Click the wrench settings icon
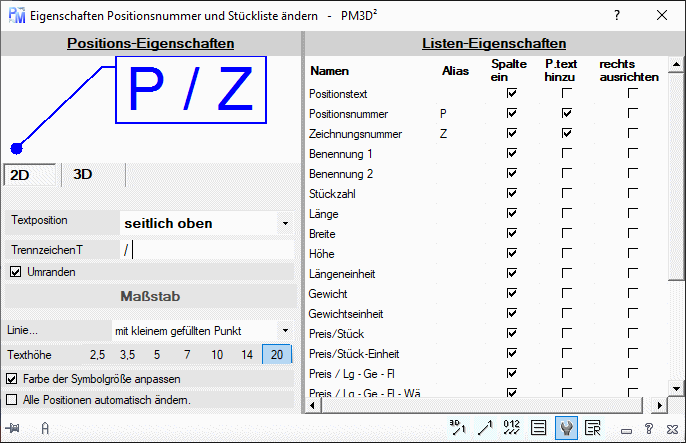 565,428
